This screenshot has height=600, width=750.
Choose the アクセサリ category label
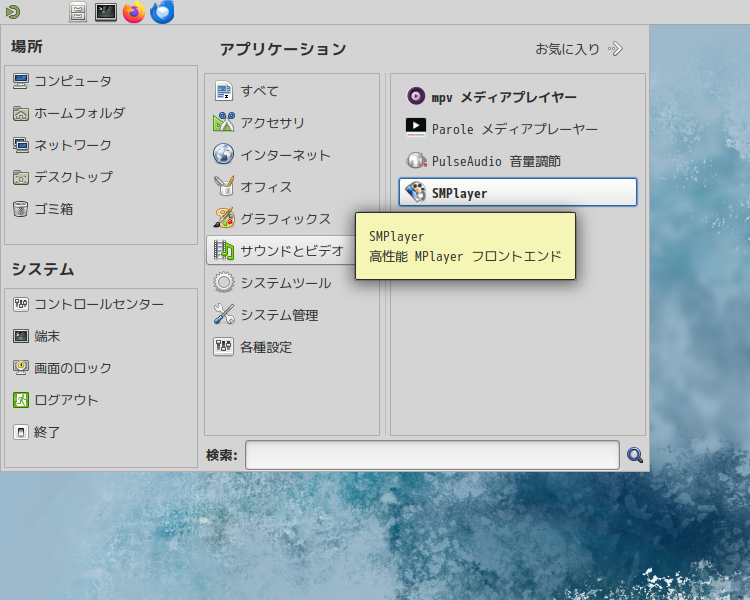click(272, 123)
